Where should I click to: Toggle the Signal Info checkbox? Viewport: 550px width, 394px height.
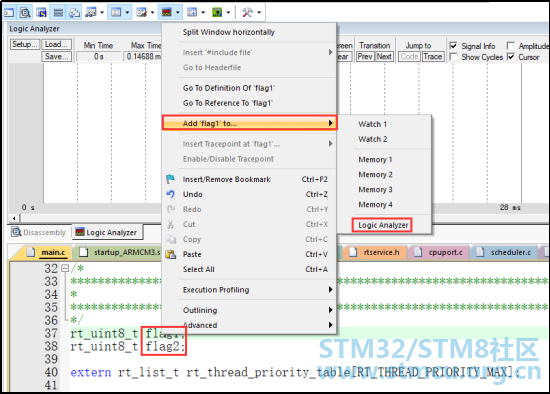[x=453, y=46]
